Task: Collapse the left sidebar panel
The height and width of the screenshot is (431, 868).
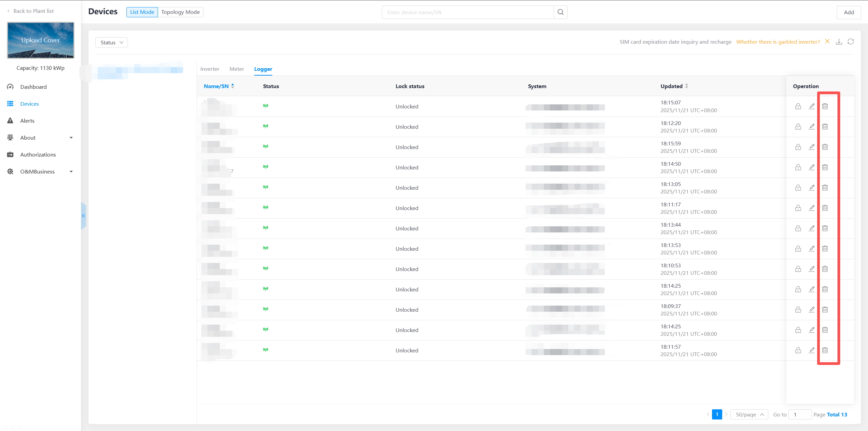Action: (x=83, y=216)
